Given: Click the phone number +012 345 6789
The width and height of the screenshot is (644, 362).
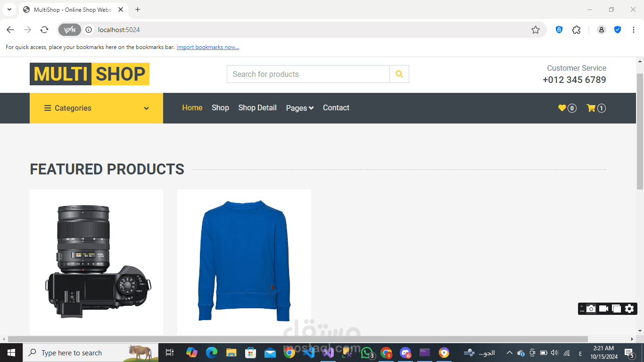Looking at the screenshot, I should pyautogui.click(x=574, y=80).
